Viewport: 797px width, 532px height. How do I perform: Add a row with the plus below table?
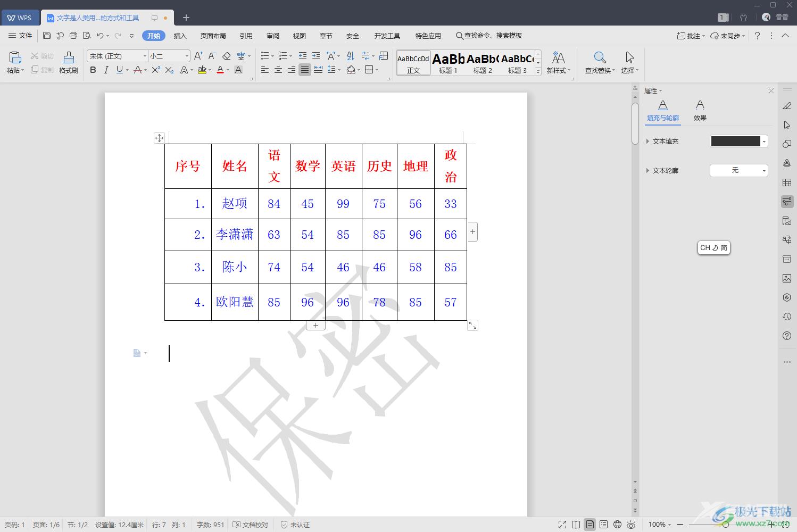point(316,325)
